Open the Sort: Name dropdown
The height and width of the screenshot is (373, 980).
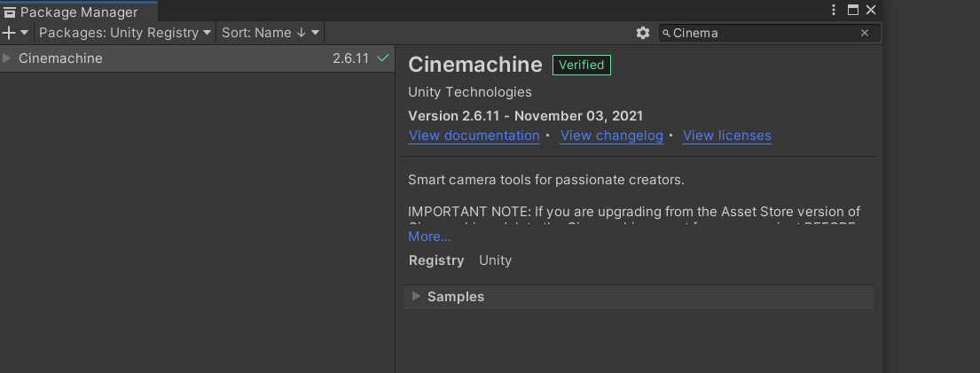tap(270, 33)
